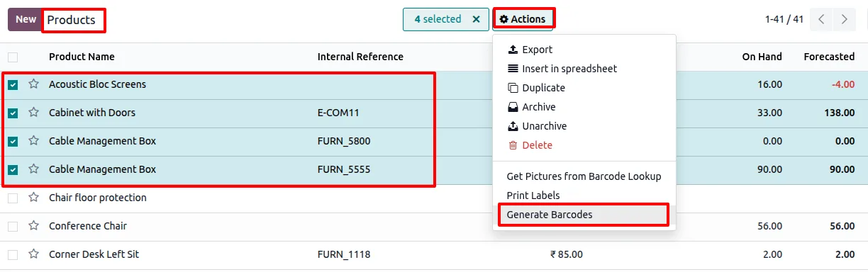Go to previous page arrow

(821, 19)
